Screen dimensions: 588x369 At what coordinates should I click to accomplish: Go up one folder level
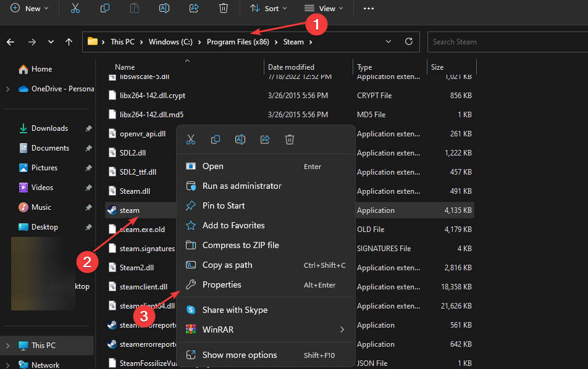69,42
